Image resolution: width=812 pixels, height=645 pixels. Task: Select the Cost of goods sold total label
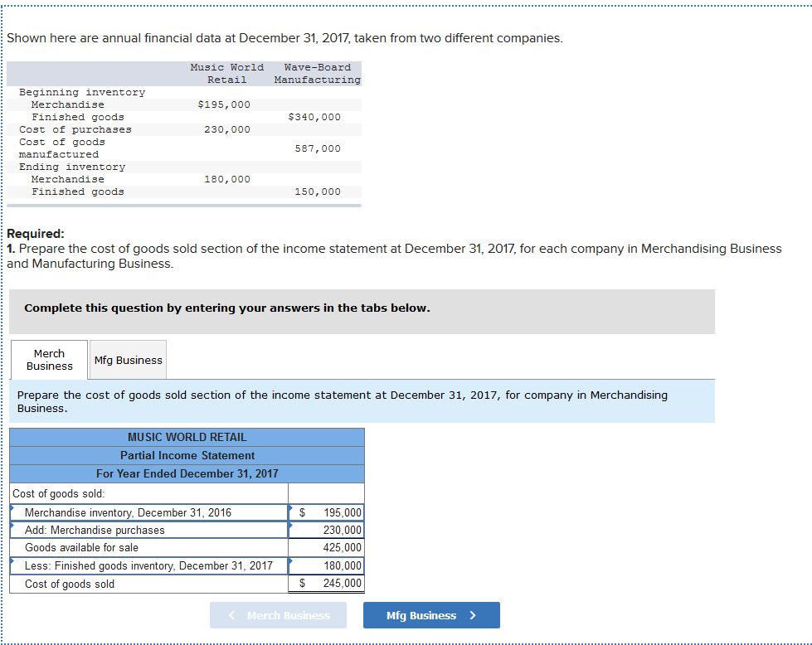[x=70, y=584]
